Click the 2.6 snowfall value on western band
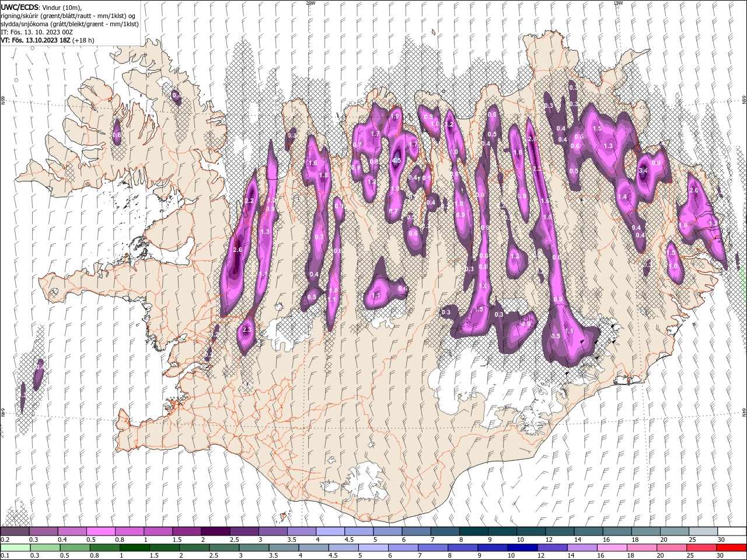This screenshot has width=747, height=560. [x=237, y=250]
